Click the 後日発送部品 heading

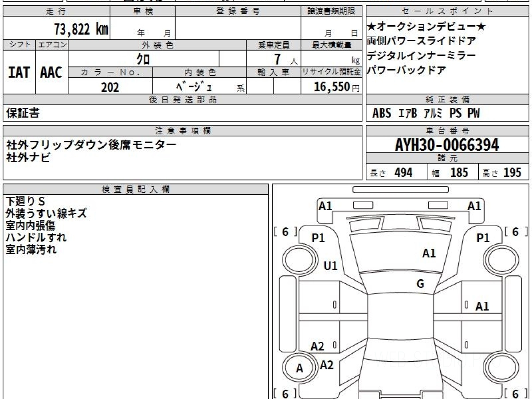[x=183, y=100]
